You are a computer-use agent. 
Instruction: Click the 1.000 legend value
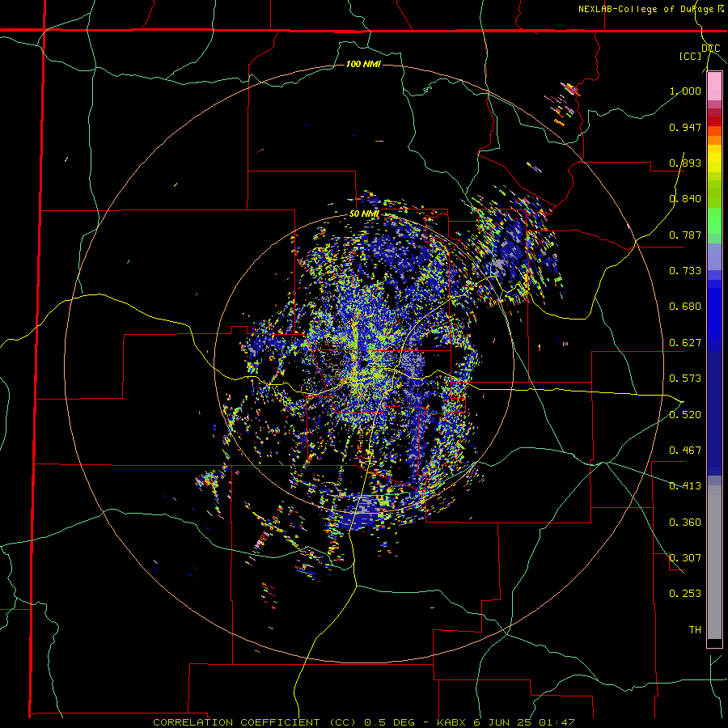(x=685, y=91)
